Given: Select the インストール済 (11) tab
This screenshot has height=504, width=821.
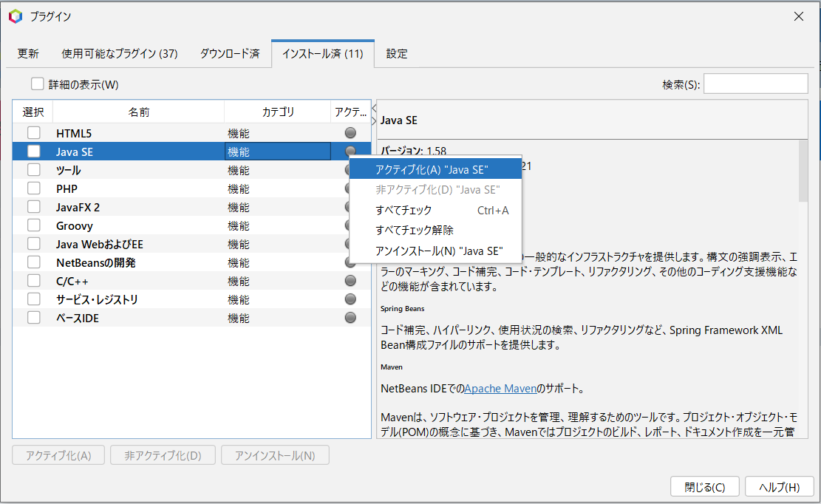Looking at the screenshot, I should 322,53.
